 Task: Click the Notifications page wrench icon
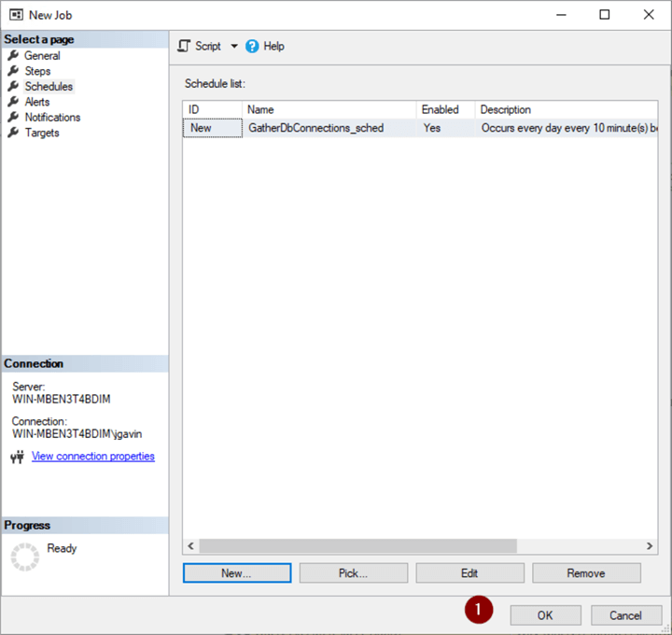click(13, 117)
